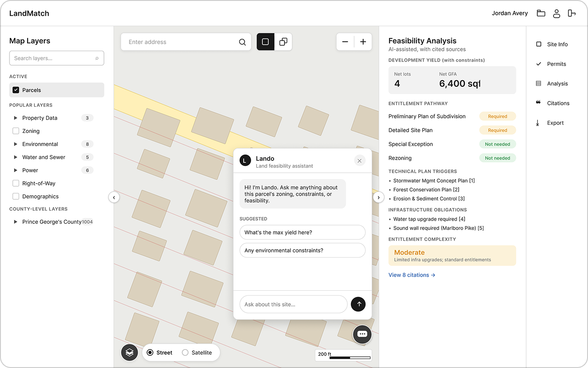This screenshot has height=368, width=588.
Task: Click Not needed badge for Rezoning
Action: (498, 158)
